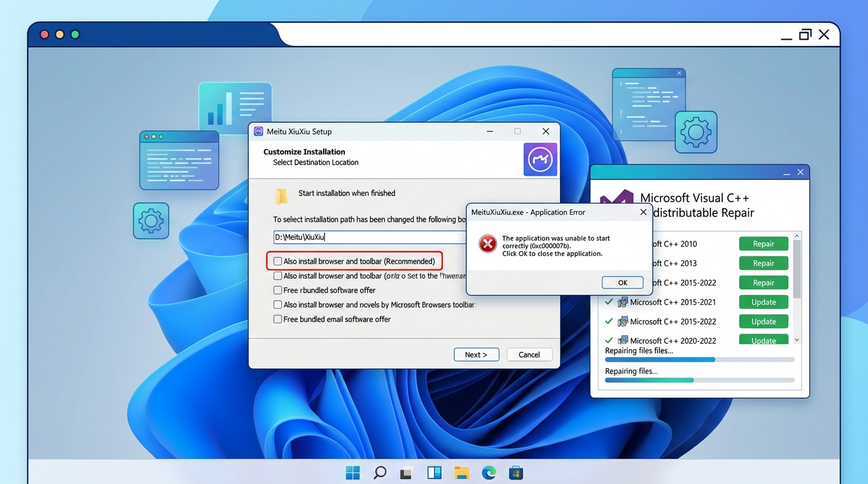Open the Windows Start menu

353,473
